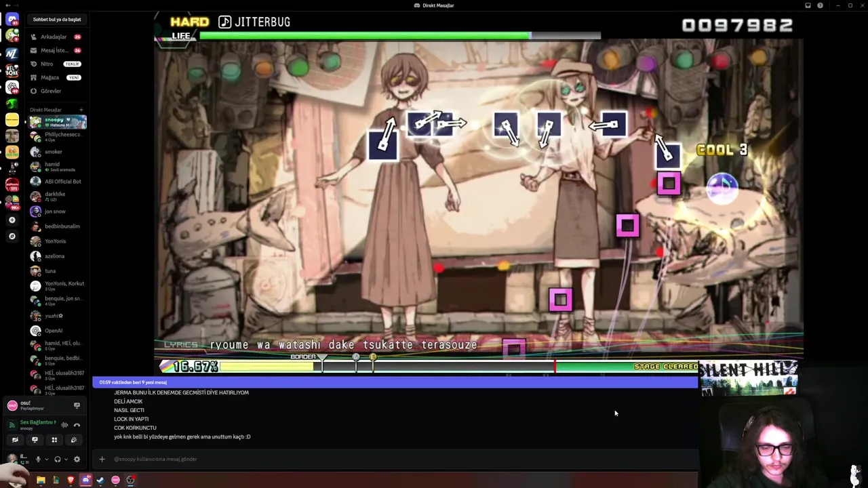This screenshot has width=868, height=488.
Task: Open the snoopy direct message
Action: 57,122
